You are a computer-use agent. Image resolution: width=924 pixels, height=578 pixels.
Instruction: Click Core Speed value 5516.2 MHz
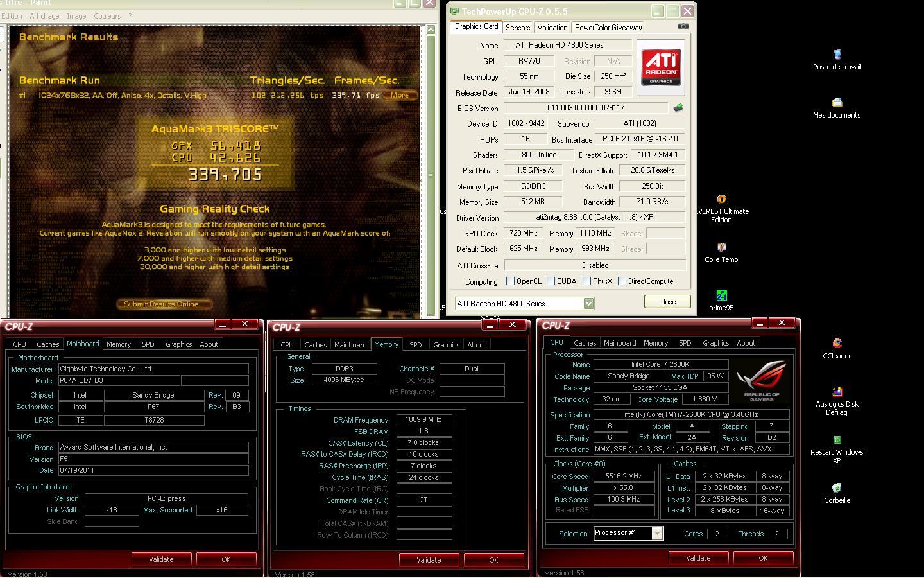pyautogui.click(x=624, y=477)
